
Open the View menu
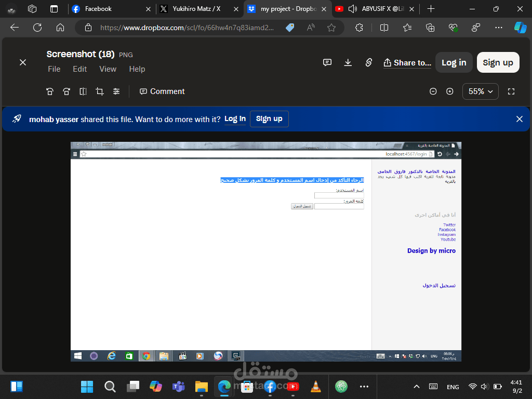pyautogui.click(x=108, y=69)
